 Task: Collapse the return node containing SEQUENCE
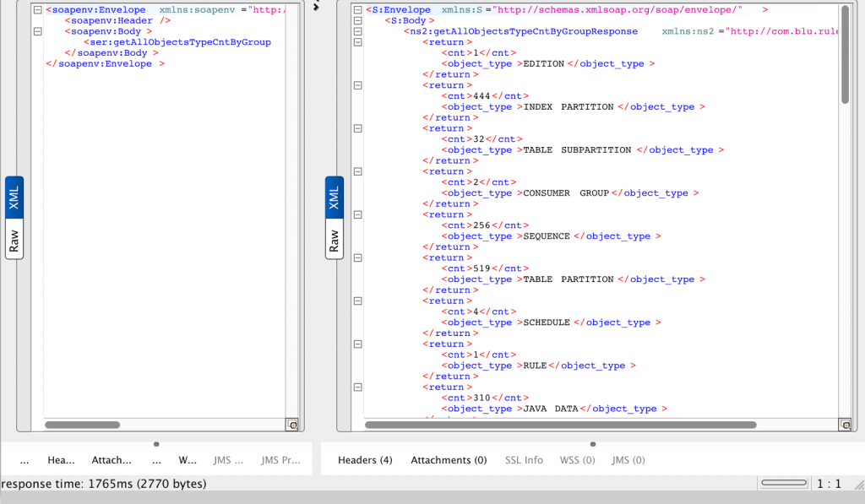(357, 214)
